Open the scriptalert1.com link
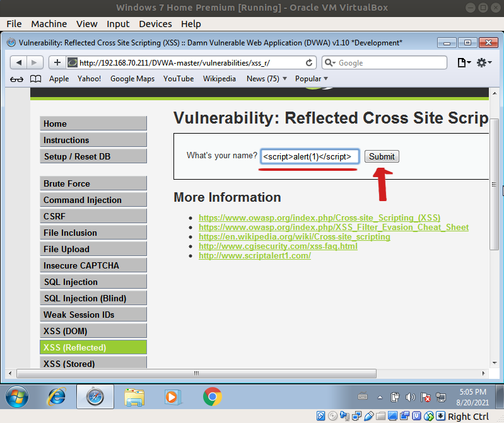504x423 pixels. click(255, 256)
